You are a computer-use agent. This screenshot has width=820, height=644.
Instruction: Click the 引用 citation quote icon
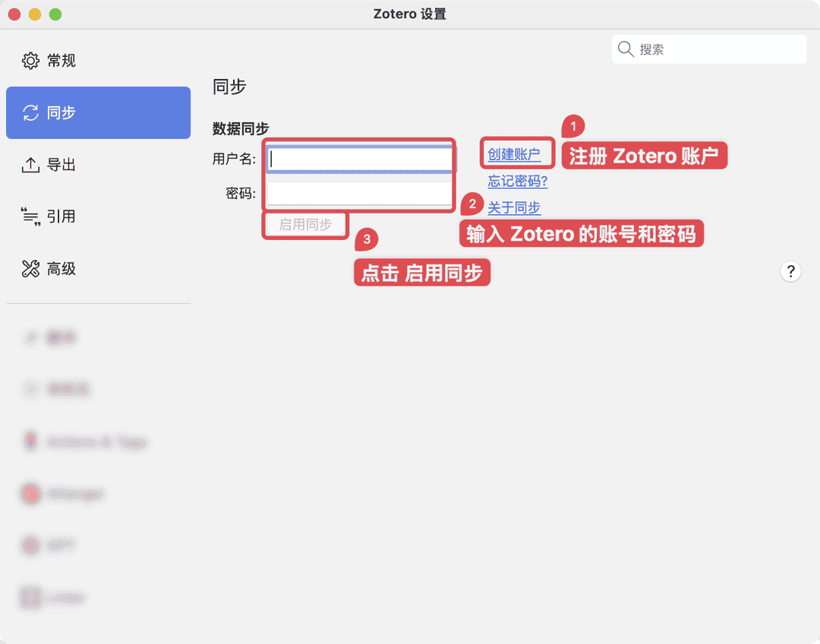(x=30, y=216)
